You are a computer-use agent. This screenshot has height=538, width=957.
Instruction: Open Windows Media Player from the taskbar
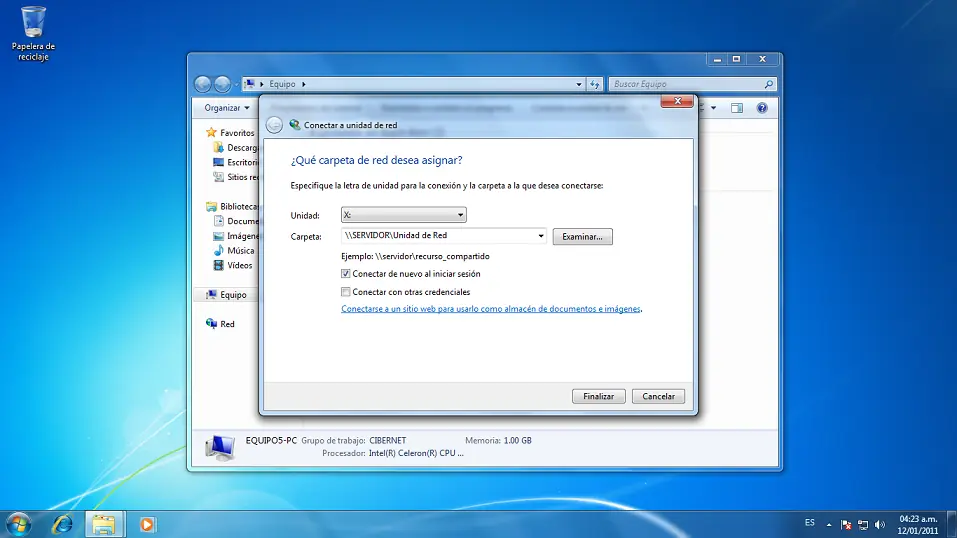click(x=148, y=523)
